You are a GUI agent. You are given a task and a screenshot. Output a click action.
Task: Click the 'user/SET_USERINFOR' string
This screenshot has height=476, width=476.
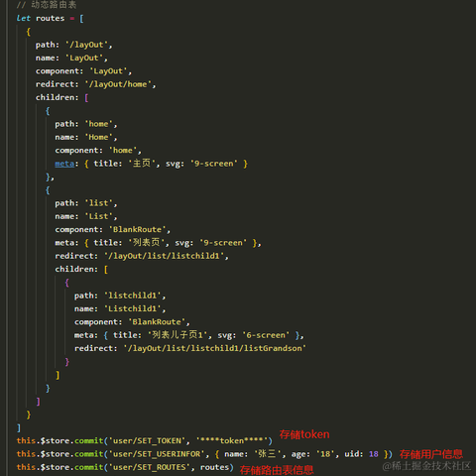pyautogui.click(x=157, y=454)
